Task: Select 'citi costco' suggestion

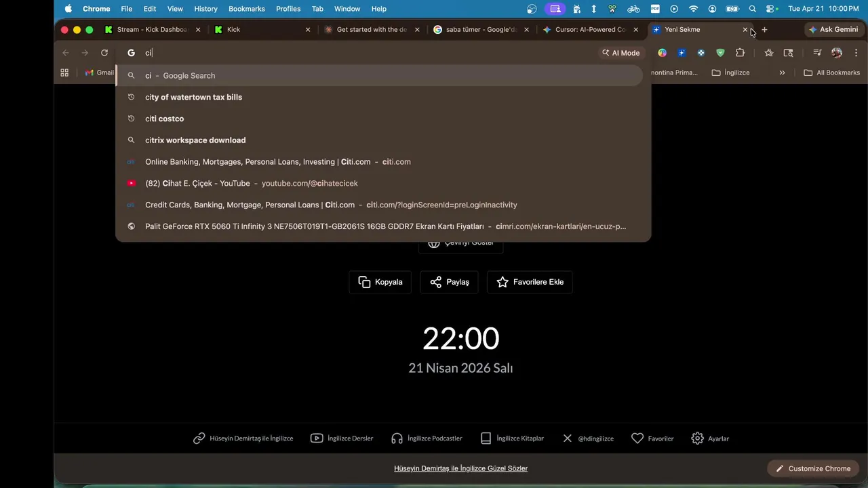Action: coord(378,119)
